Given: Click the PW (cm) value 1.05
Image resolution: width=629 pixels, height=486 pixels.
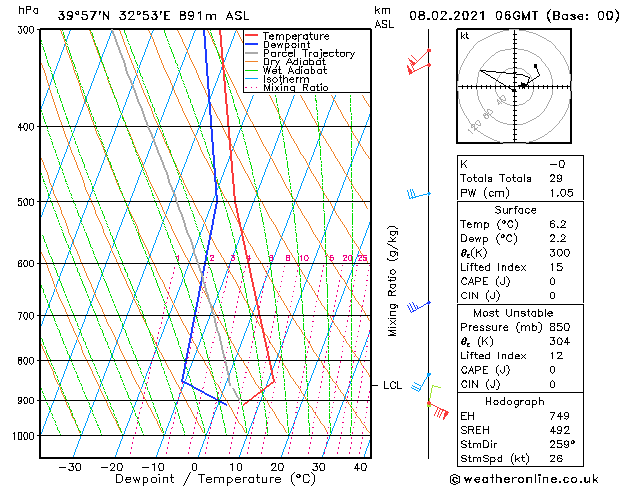Looking at the screenshot, I should coord(561,192).
